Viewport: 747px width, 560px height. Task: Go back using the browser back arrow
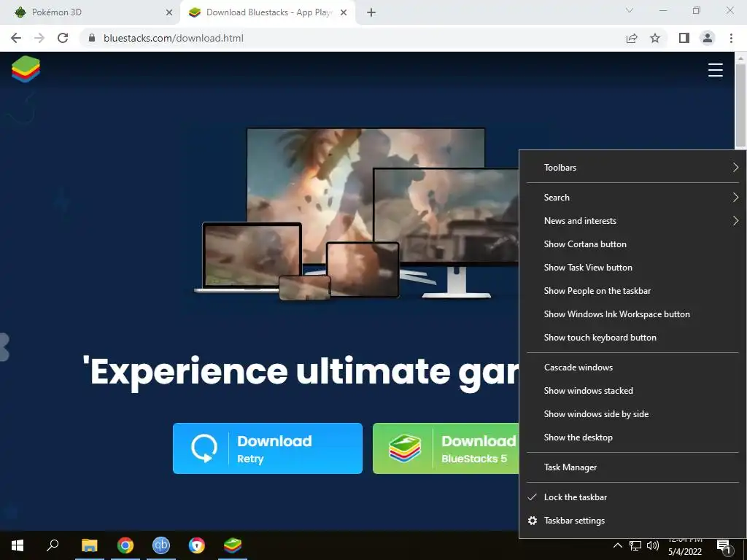(16, 38)
